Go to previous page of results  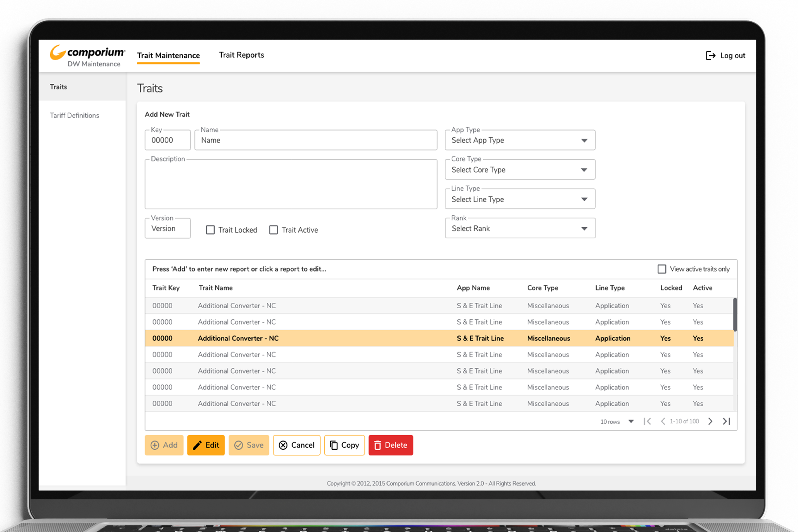663,421
